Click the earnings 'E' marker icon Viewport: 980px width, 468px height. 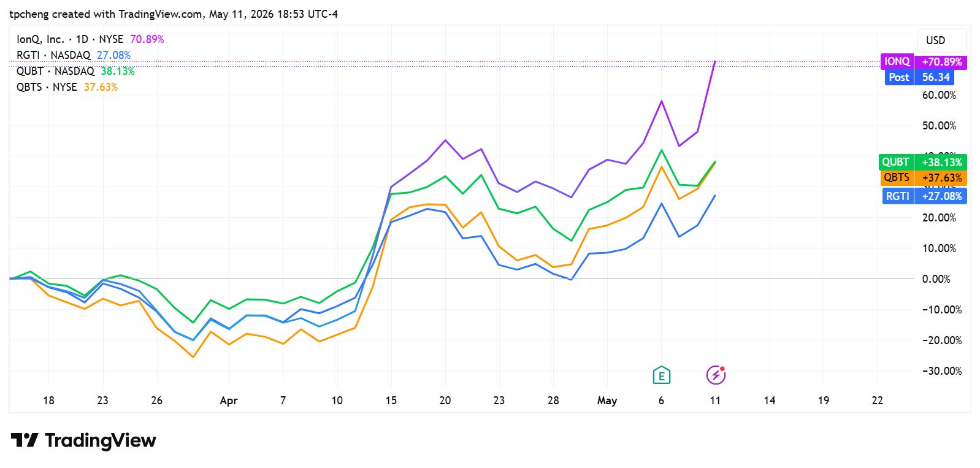[661, 375]
